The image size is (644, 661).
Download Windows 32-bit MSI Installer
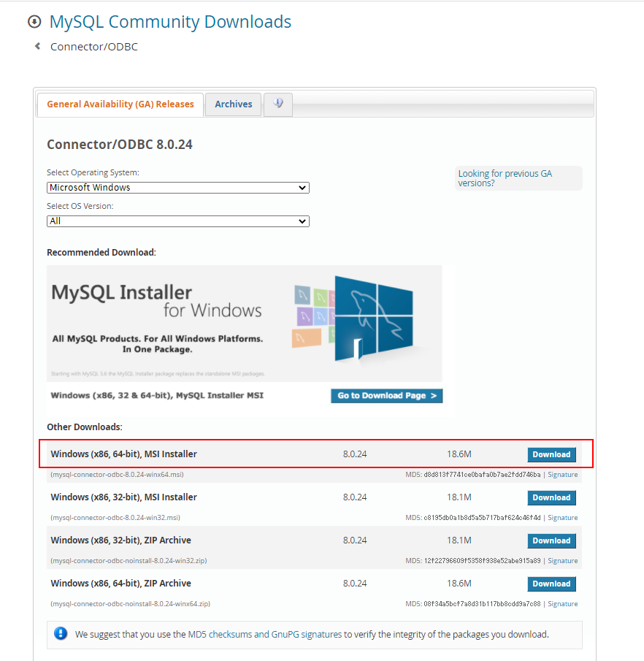551,497
